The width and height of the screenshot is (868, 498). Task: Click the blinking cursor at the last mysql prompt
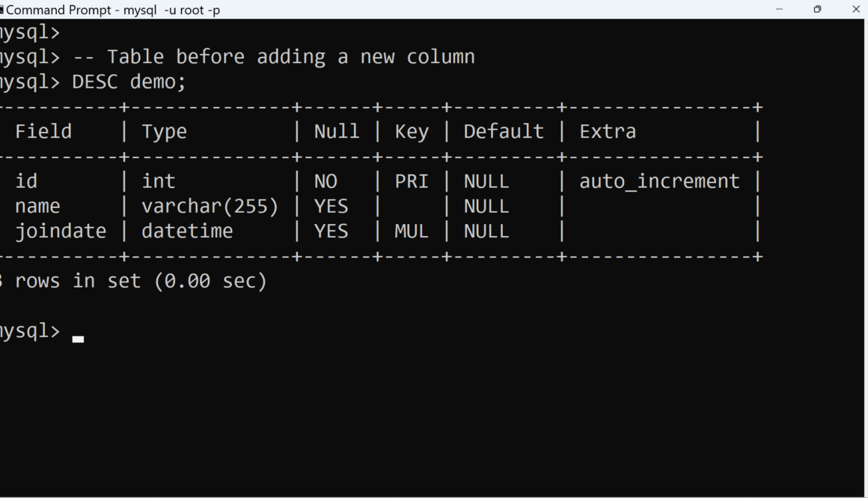78,338
